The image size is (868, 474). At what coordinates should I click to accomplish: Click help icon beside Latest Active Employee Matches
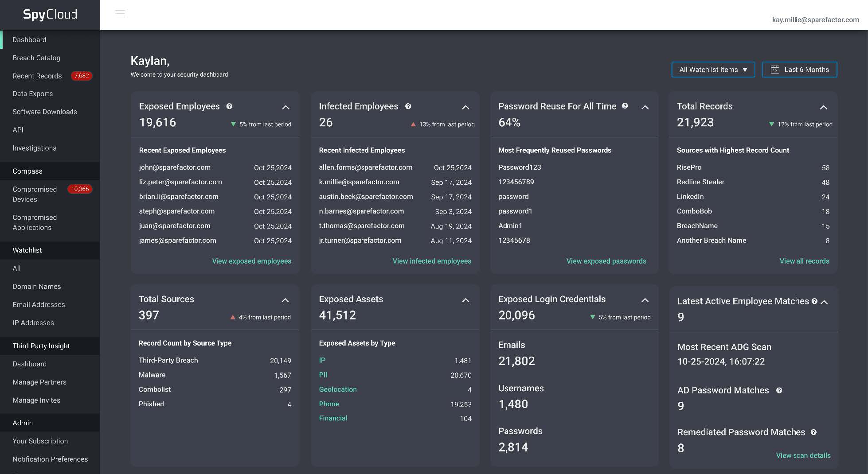814,301
